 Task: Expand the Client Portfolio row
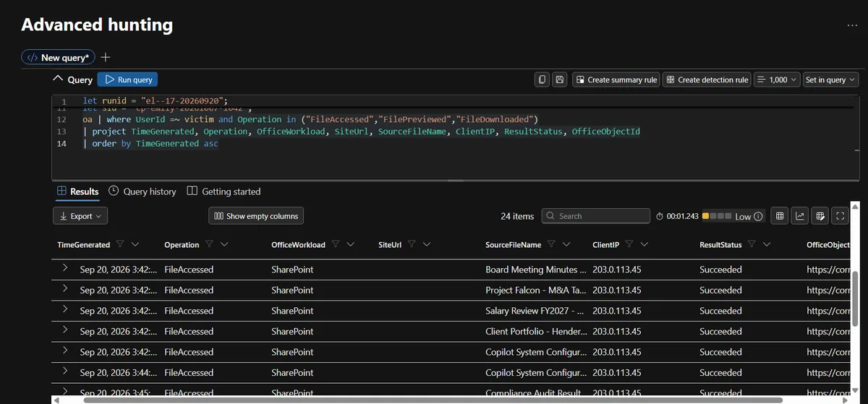pos(65,330)
